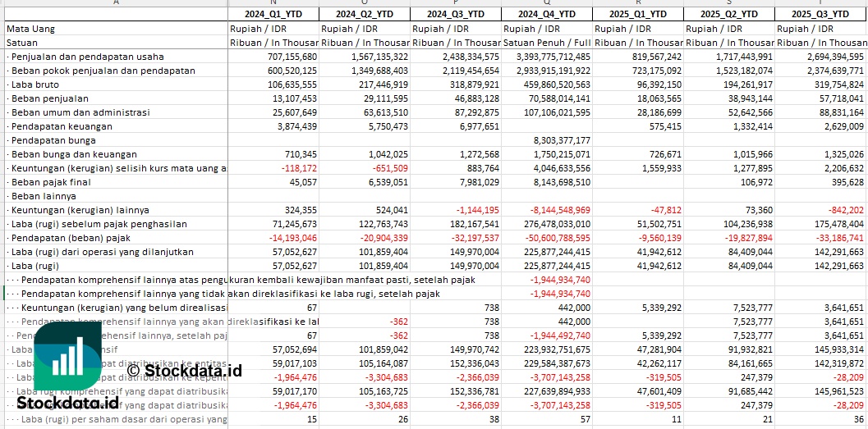The image size is (868, 429).
Task: Click Satuan Penuh / Full unit cell
Action: point(547,43)
